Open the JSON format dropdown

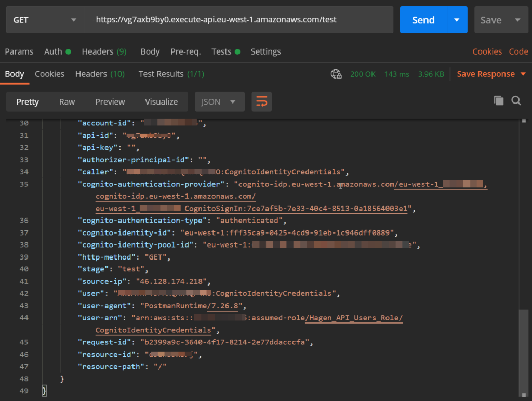click(219, 102)
